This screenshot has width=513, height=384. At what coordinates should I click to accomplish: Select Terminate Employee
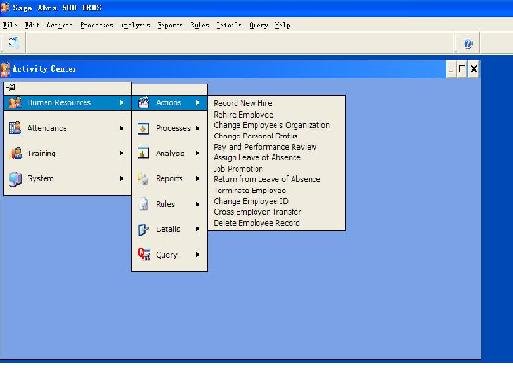pyautogui.click(x=250, y=190)
